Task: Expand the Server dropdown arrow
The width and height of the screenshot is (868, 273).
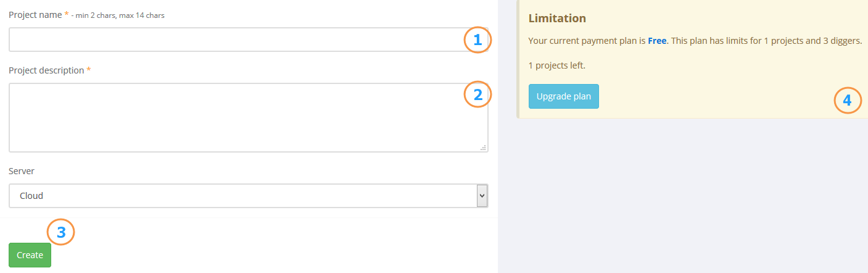Action: 482,196
